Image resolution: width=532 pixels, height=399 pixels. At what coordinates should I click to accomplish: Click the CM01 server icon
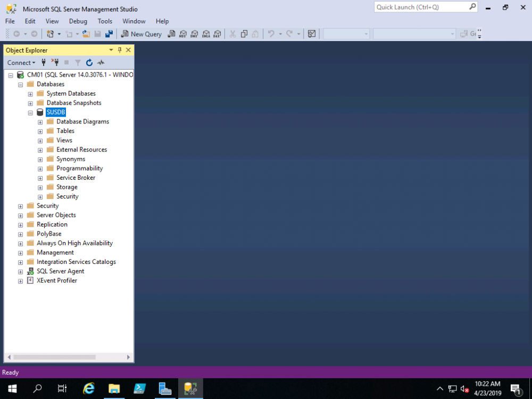tap(20, 74)
